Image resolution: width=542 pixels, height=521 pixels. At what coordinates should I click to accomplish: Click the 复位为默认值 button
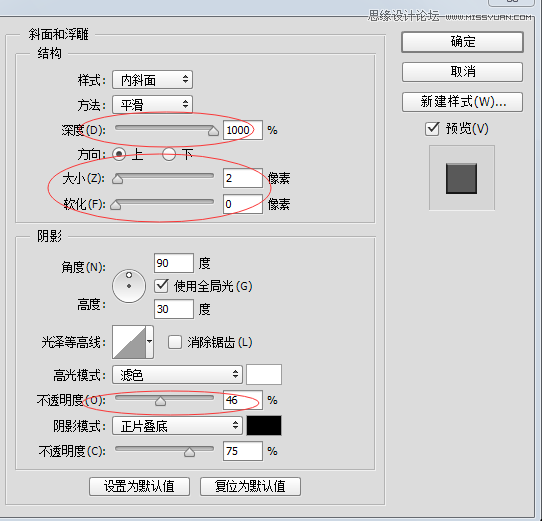[x=250, y=486]
